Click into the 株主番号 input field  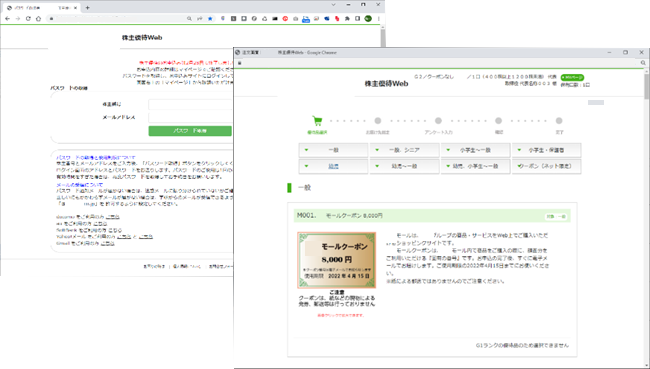[x=190, y=104]
